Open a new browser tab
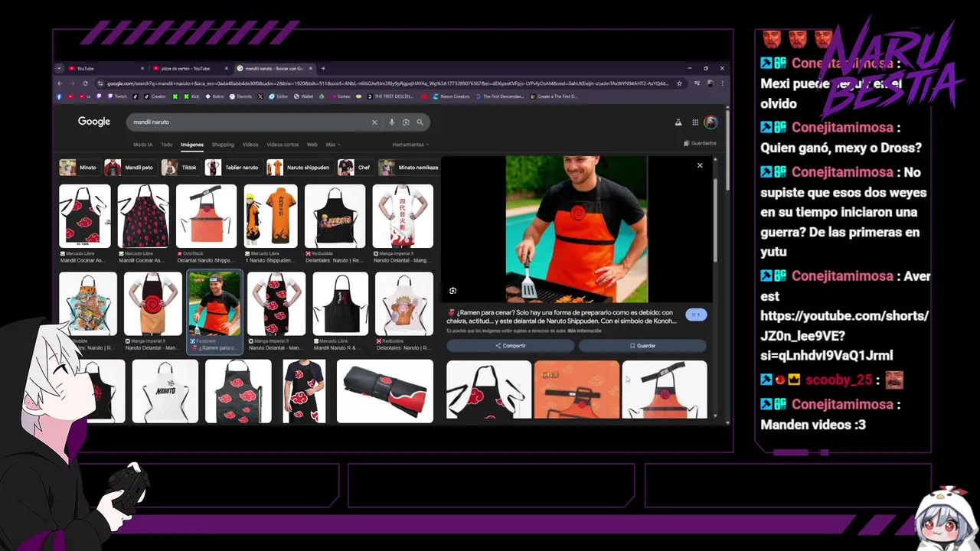The width and height of the screenshot is (980, 551). click(x=323, y=68)
